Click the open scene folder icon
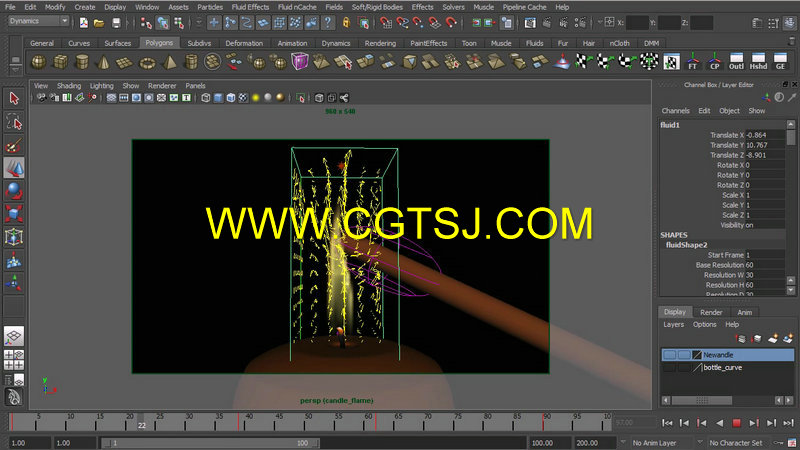Image resolution: width=800 pixels, height=450 pixels. pos(99,23)
